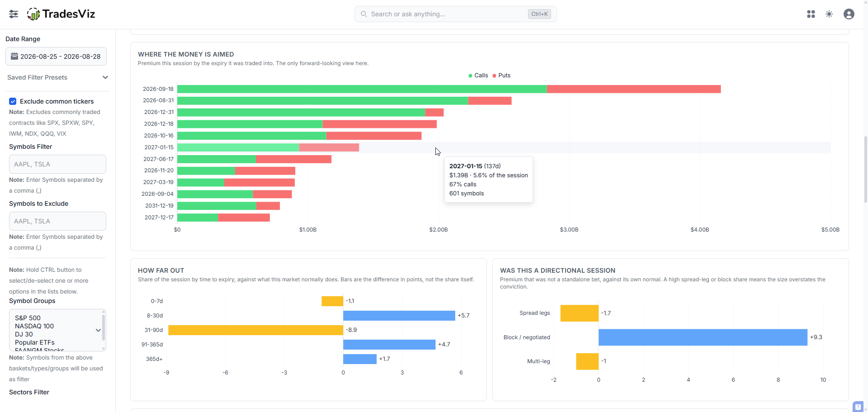Click the 2027-06-17 puts bar
This screenshot has height=412, width=868.
293,159
